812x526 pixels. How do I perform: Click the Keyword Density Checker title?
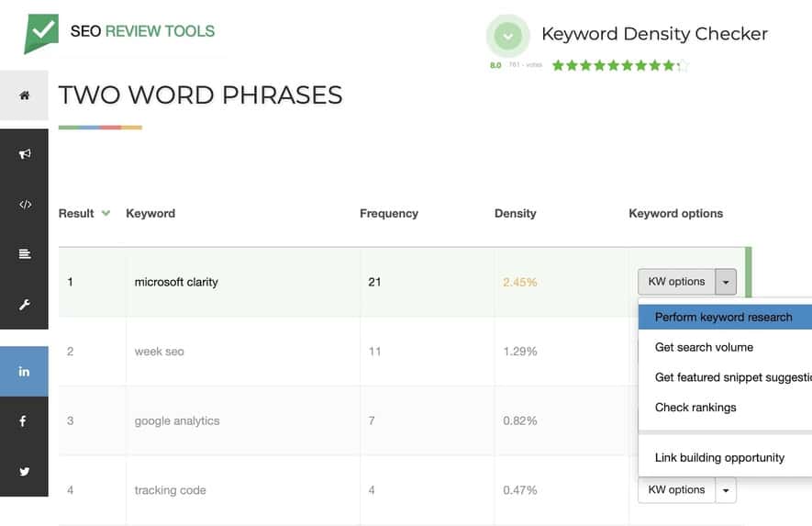coord(654,34)
